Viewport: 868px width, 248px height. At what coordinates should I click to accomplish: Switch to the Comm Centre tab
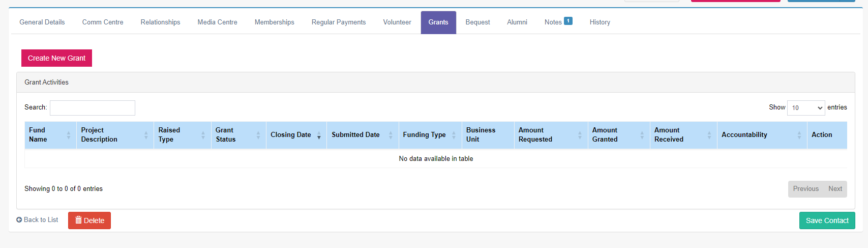click(103, 22)
